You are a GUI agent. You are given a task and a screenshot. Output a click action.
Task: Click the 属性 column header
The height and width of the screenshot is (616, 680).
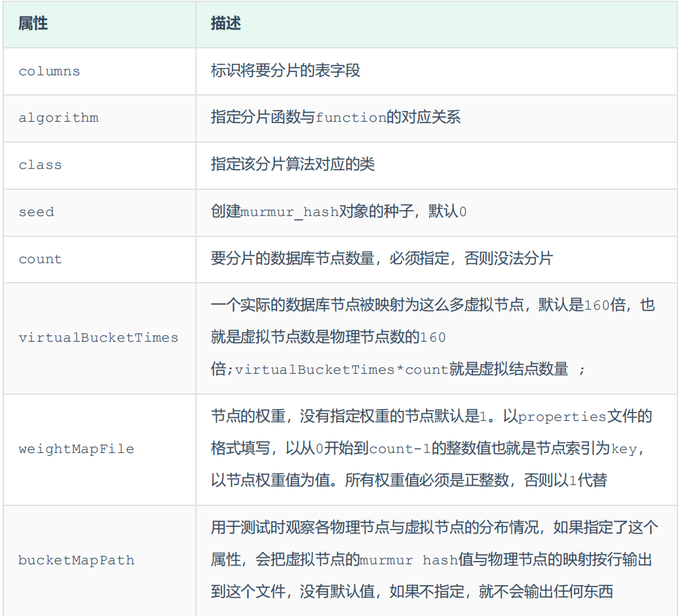(33, 24)
